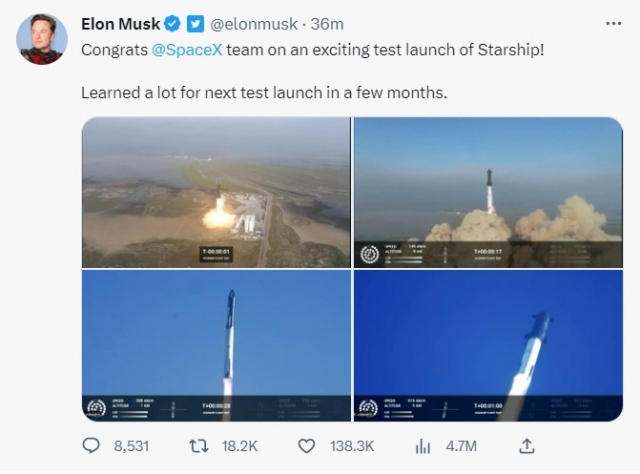The width and height of the screenshot is (640, 474).
Task: Click the 18.2K retweets count
Action: point(240,446)
